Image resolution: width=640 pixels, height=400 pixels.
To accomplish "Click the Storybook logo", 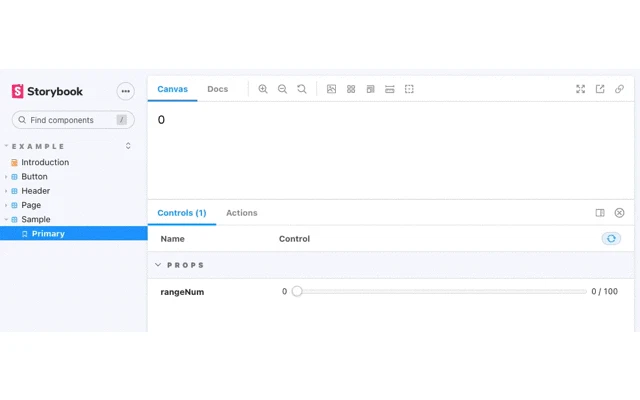I will pos(47,91).
